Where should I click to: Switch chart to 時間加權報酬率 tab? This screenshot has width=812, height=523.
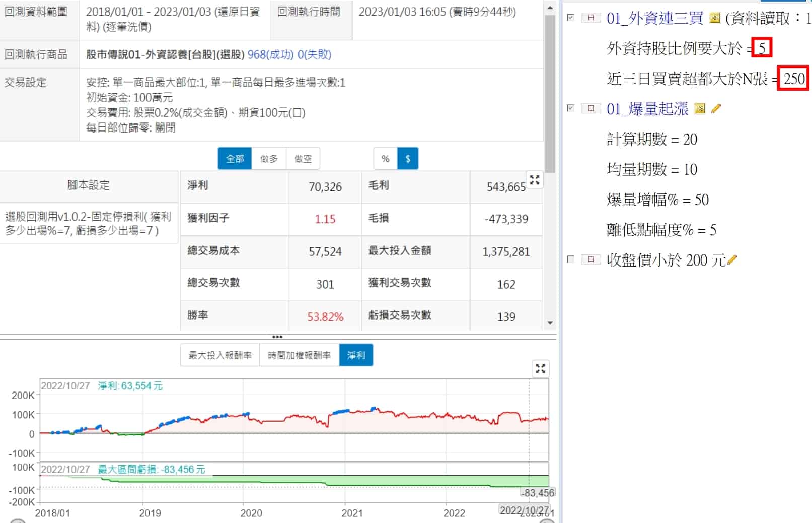pos(299,355)
